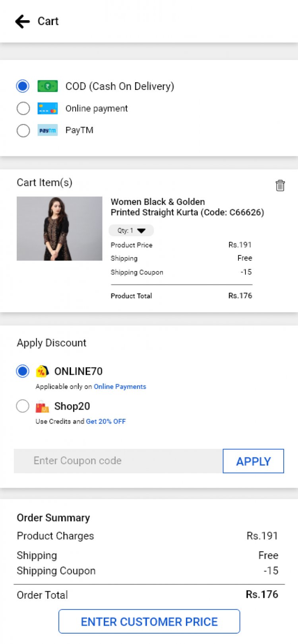Viewport: 298px width, 644px height.
Task: Click the Shop20 shopping bag icon
Action: (x=42, y=407)
